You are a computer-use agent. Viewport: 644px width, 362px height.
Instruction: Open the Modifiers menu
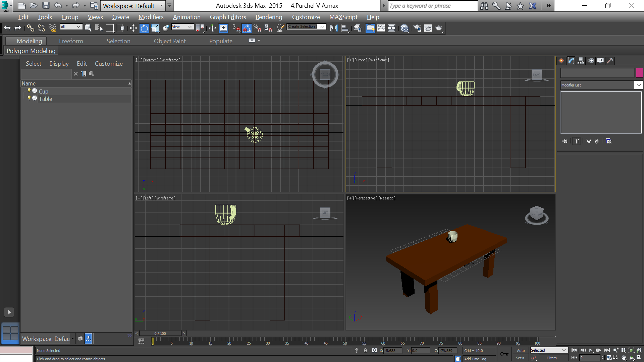coord(151,17)
